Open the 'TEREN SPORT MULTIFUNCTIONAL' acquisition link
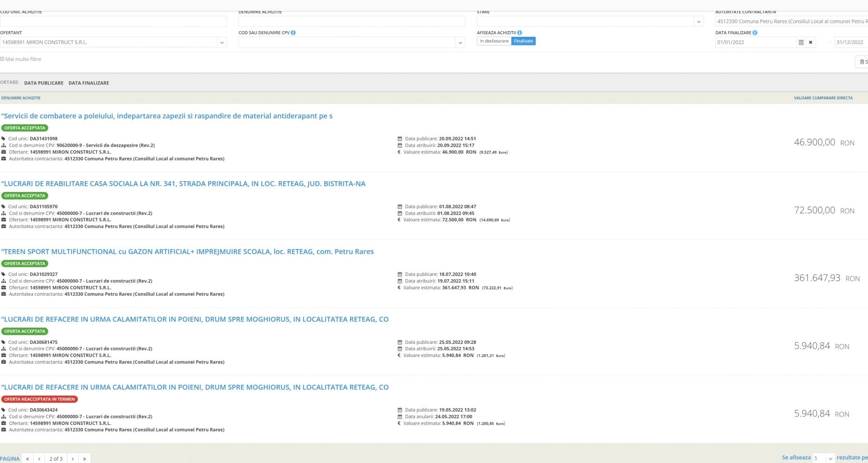This screenshot has width=868, height=463. pyautogui.click(x=187, y=252)
